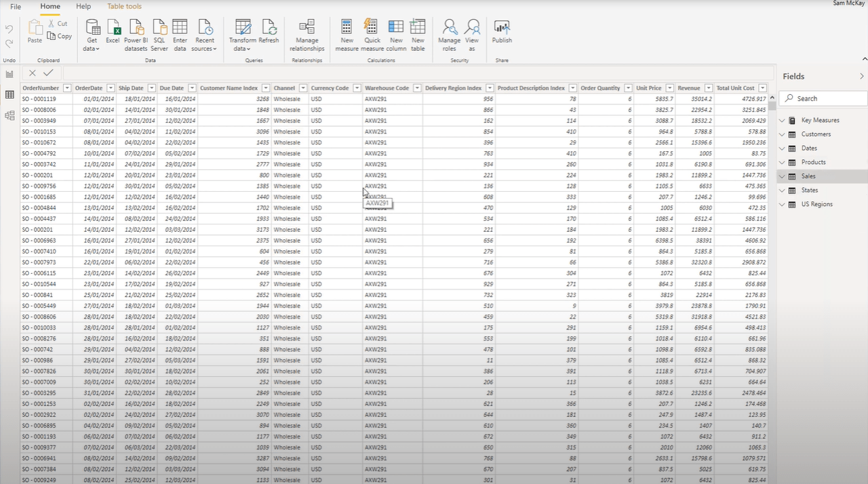This screenshot has width=868, height=484.
Task: Commit the formula bar entry
Action: click(48, 73)
